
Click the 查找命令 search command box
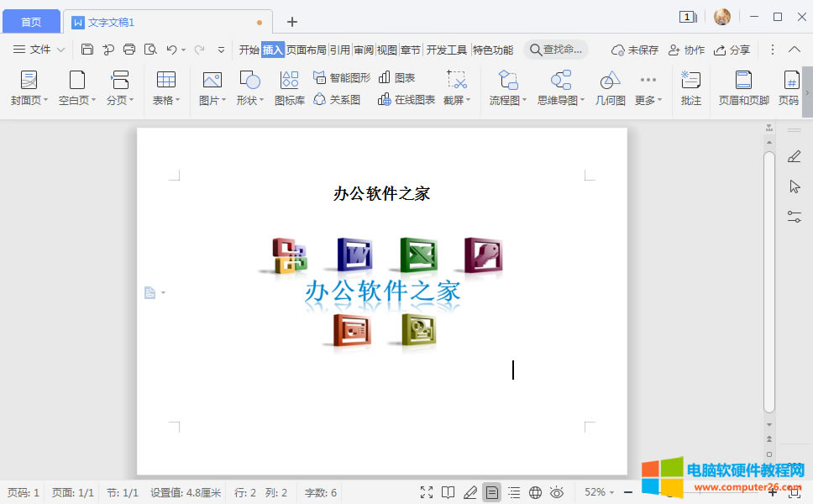pyautogui.click(x=556, y=50)
